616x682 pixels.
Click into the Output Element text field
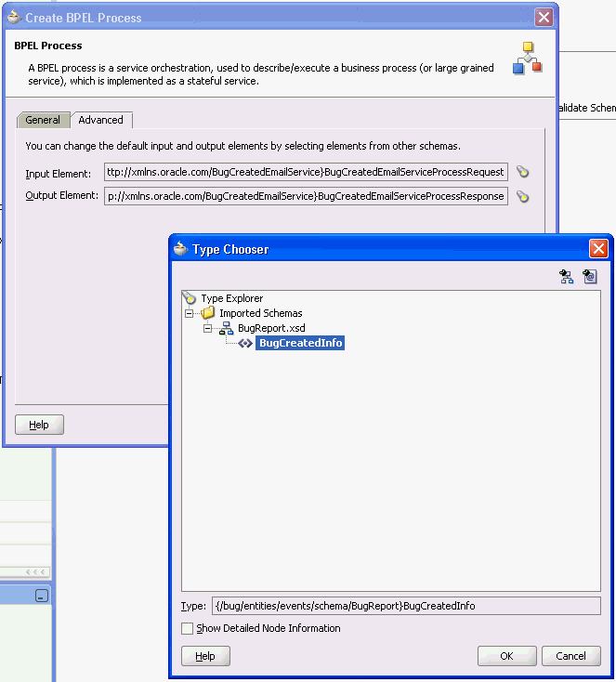click(x=306, y=196)
